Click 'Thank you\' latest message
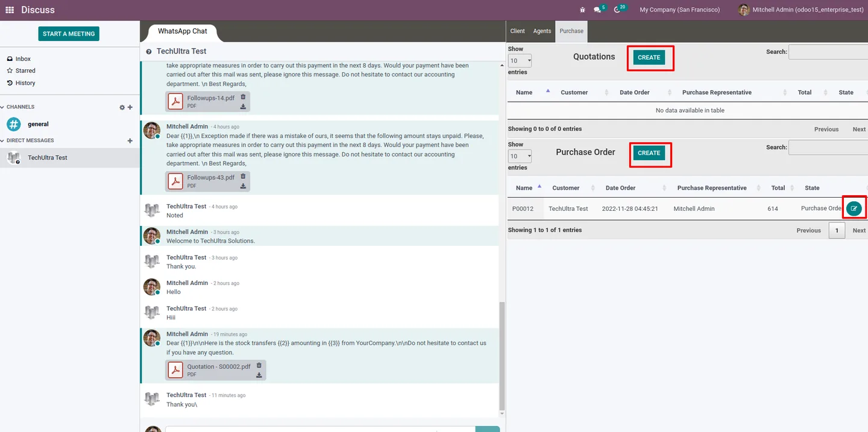This screenshot has height=432, width=868. [x=181, y=404]
